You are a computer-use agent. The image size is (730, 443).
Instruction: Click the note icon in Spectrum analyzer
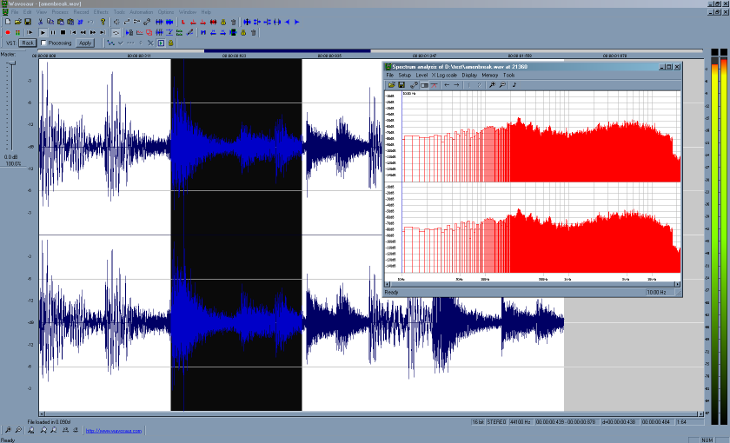pos(513,85)
